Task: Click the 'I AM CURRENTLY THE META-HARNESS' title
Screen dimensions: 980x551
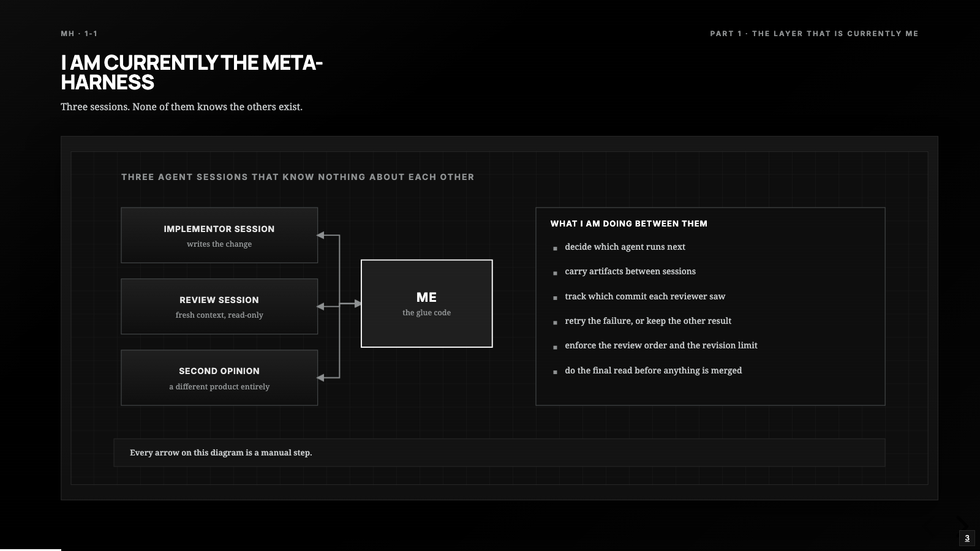Action: pyautogui.click(x=192, y=72)
